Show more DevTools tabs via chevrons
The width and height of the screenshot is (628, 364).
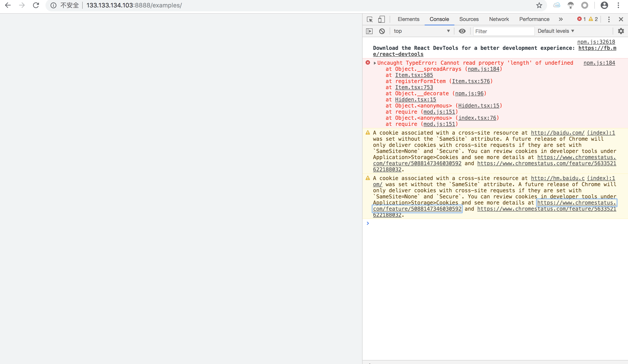point(561,19)
